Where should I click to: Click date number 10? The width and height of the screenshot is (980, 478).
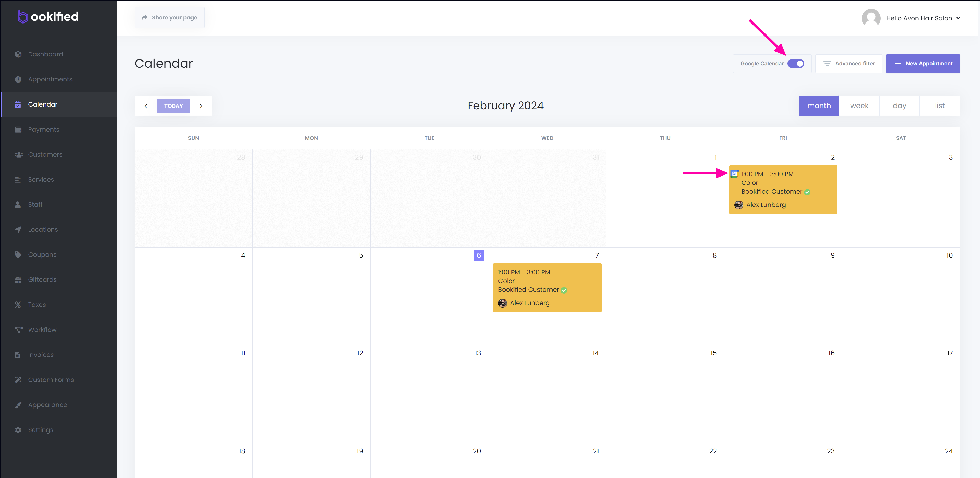click(949, 255)
